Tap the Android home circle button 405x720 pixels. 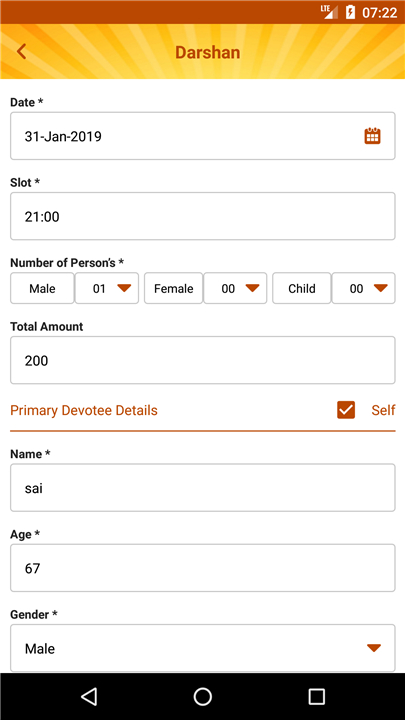tap(202, 696)
